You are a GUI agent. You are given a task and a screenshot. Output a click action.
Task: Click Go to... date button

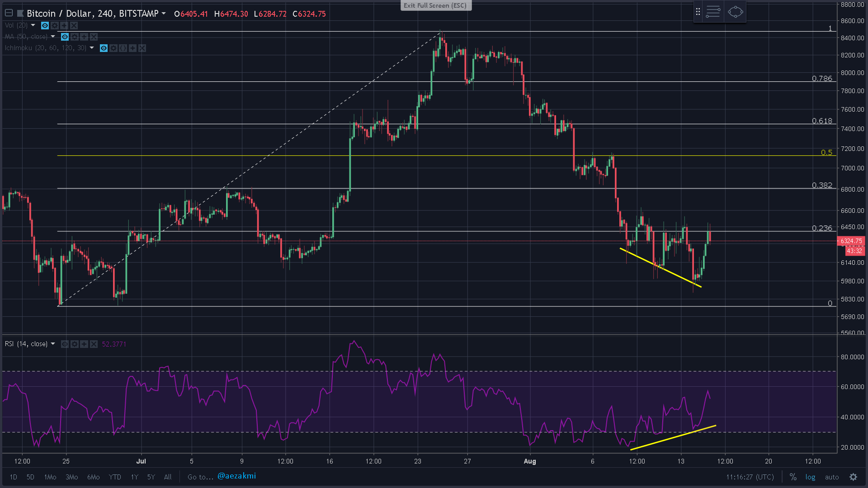click(200, 477)
